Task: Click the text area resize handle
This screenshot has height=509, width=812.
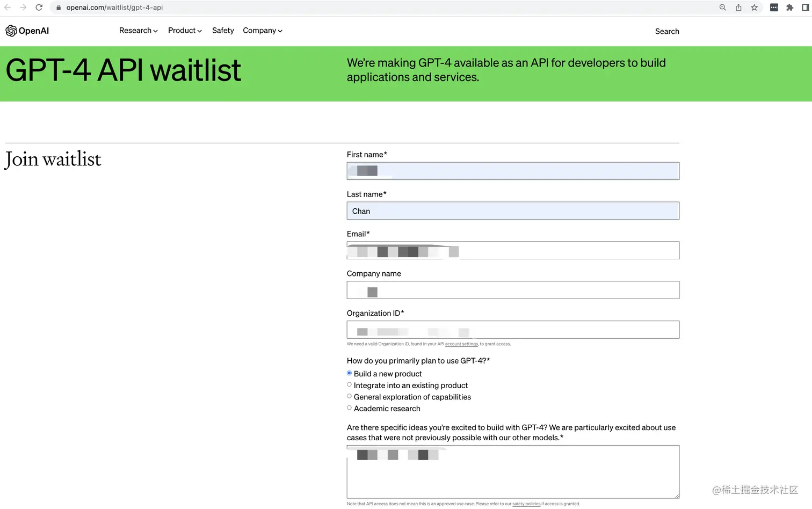Action: coord(677,496)
